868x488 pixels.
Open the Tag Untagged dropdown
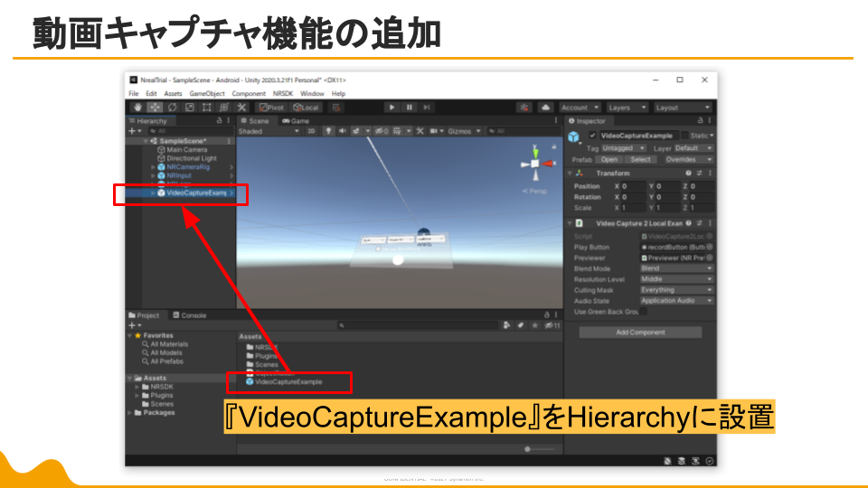(x=623, y=148)
